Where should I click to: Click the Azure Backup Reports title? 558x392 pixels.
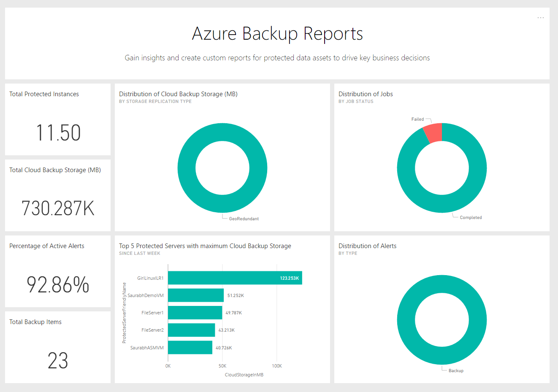pos(277,34)
